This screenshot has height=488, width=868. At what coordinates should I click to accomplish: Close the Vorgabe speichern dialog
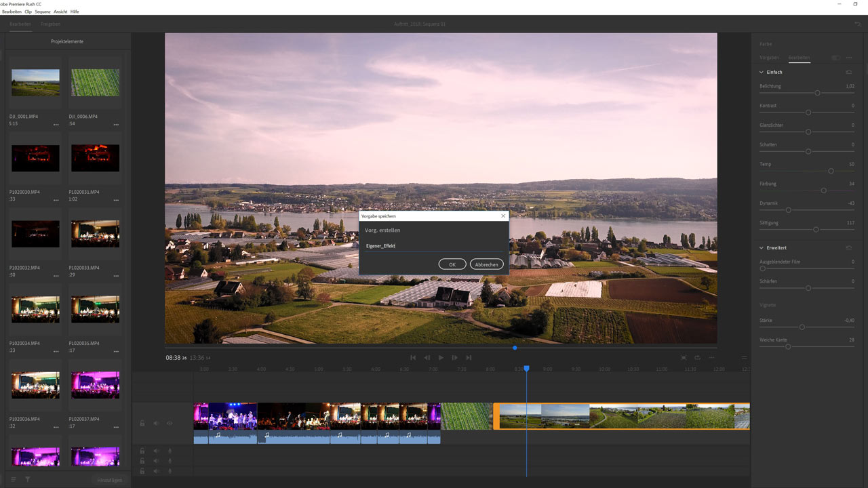point(503,216)
